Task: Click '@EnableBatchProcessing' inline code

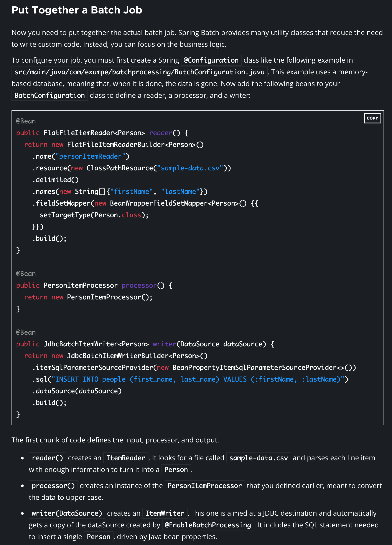Action: 208,525
